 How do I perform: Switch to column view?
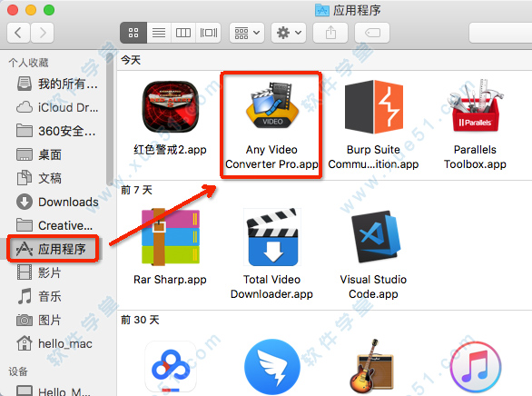coord(183,33)
